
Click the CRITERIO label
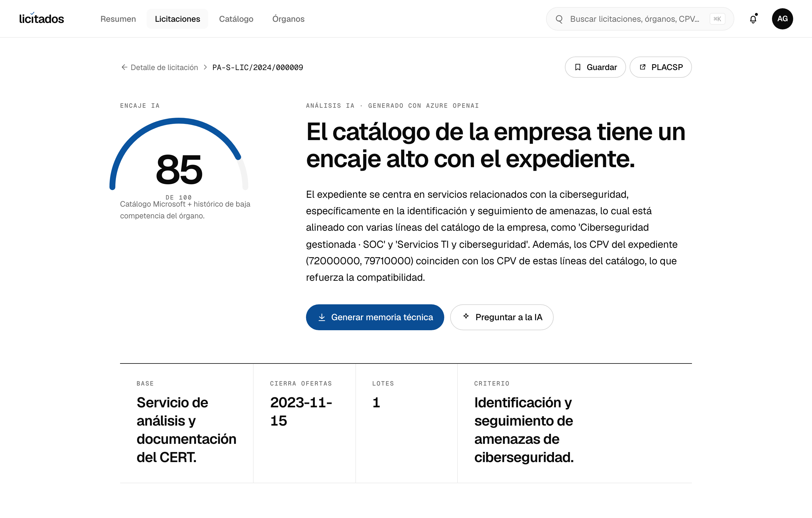click(492, 383)
